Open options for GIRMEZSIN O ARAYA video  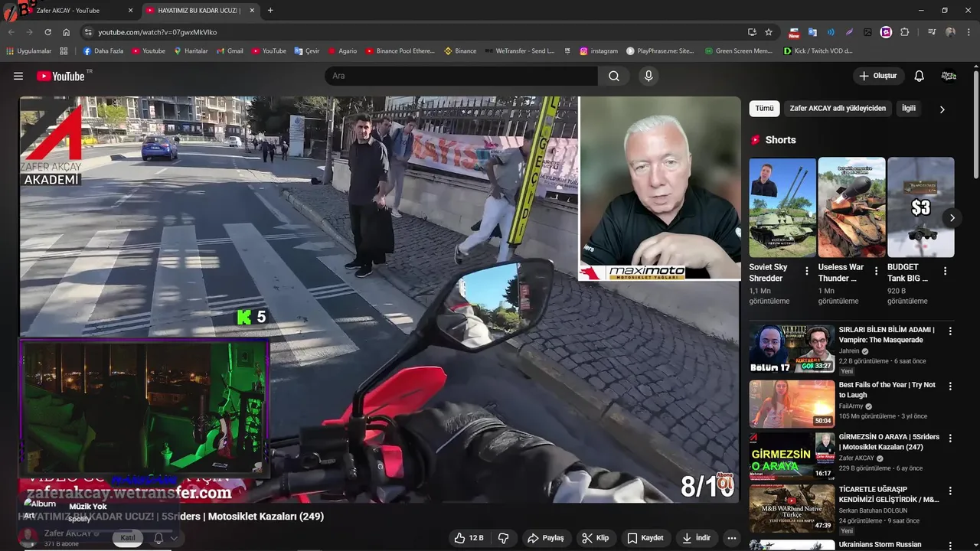click(x=950, y=439)
